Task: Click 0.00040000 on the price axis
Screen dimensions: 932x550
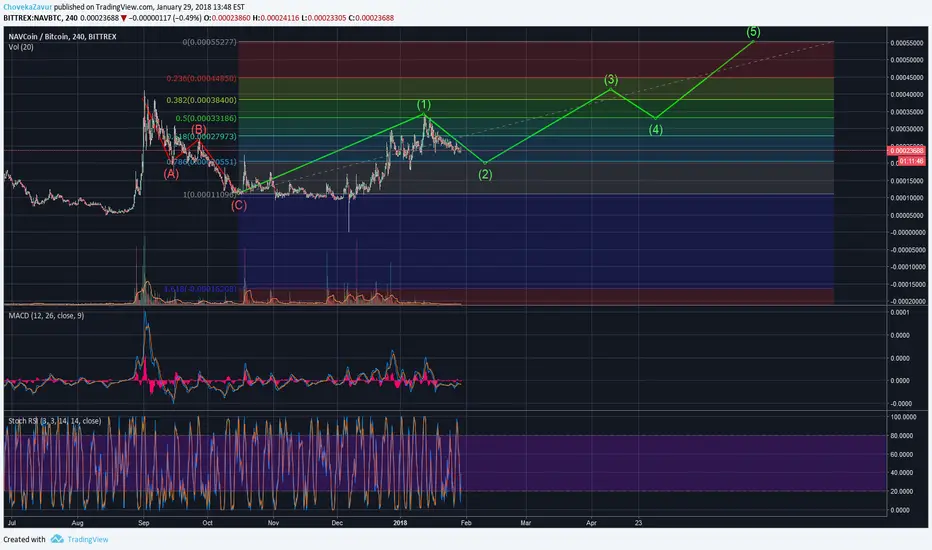Action: tap(906, 95)
